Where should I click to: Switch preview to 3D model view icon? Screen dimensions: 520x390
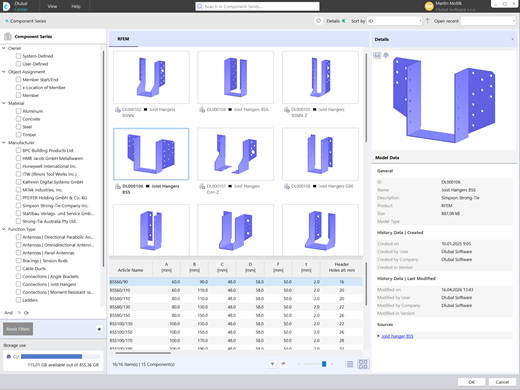click(386, 55)
